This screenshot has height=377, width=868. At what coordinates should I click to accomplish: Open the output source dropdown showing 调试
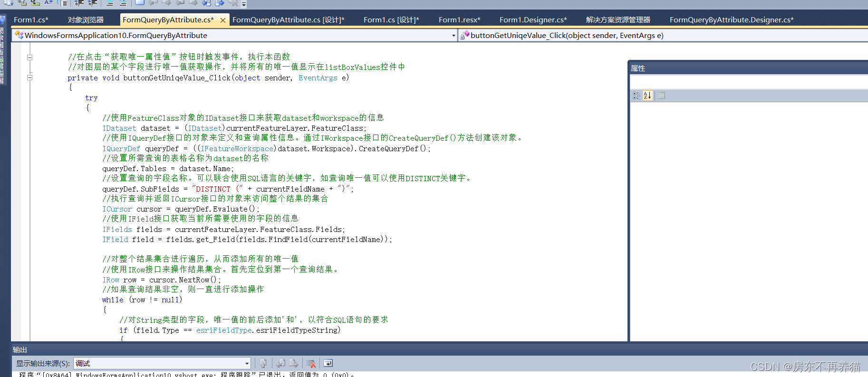pos(162,364)
